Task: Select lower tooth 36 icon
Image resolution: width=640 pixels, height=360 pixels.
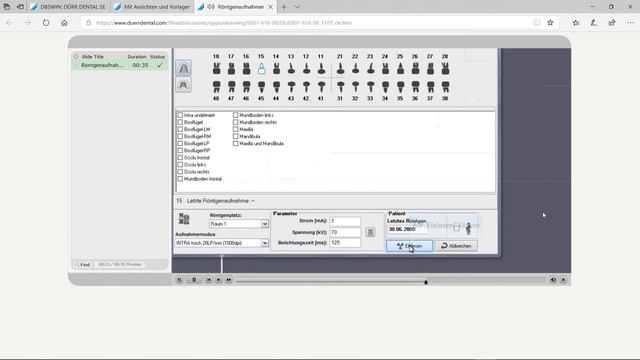Action: [x=415, y=87]
